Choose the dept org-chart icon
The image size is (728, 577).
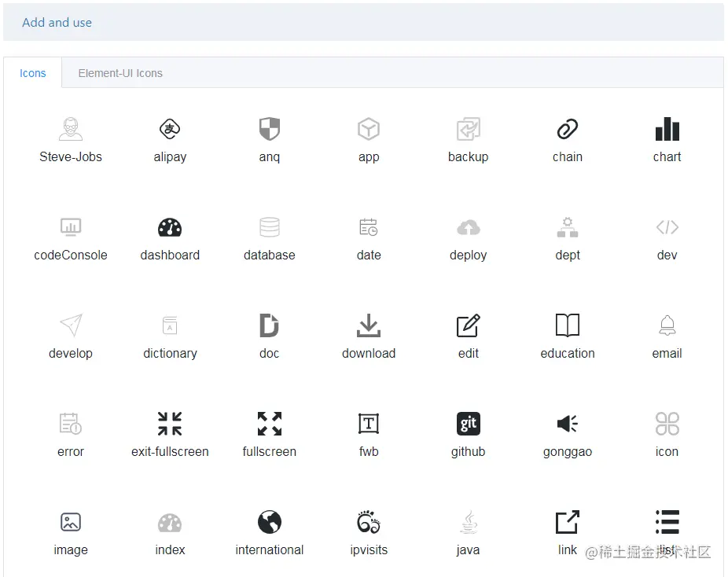[x=568, y=227]
